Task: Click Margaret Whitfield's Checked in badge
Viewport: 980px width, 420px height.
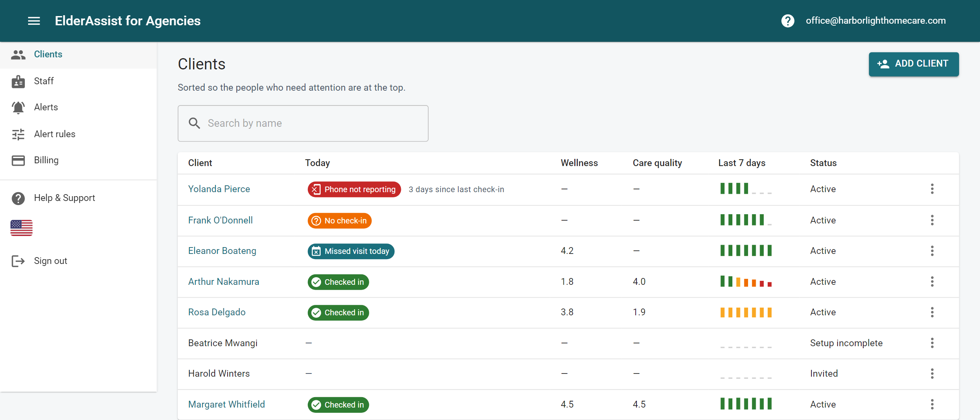Action: click(338, 405)
